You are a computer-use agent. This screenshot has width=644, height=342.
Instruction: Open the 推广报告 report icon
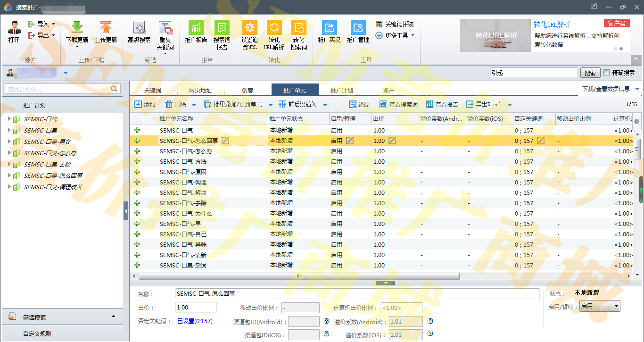[x=196, y=28]
